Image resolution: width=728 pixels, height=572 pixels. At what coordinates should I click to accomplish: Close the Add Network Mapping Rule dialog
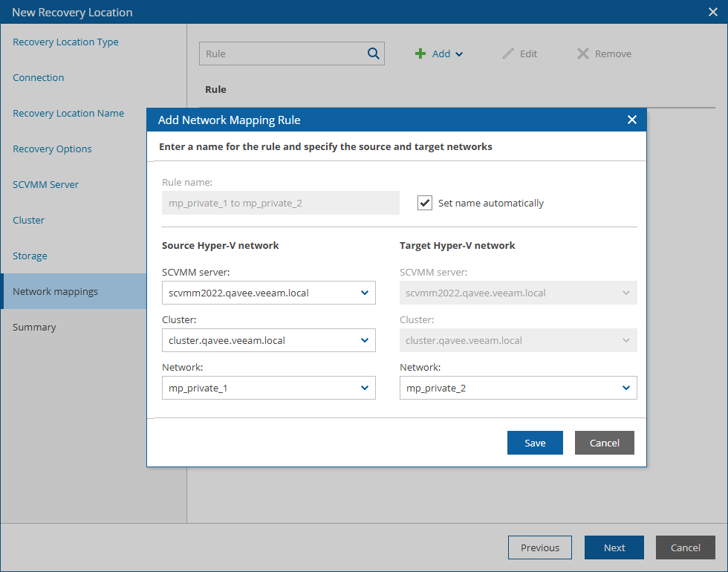pyautogui.click(x=632, y=120)
